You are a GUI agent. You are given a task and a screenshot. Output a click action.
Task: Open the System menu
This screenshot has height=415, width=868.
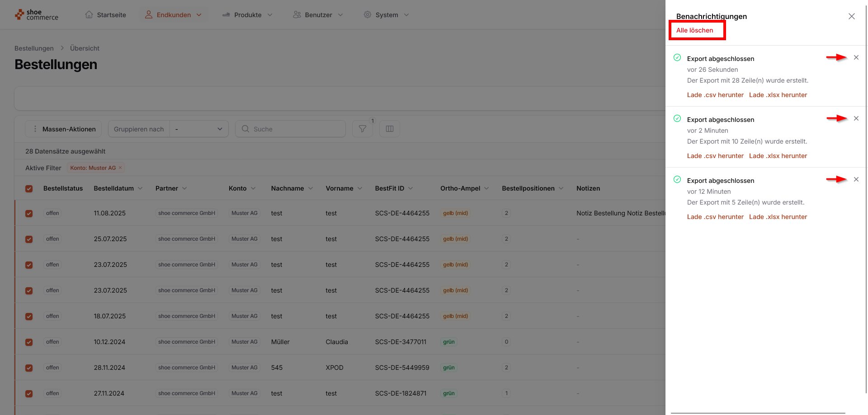(387, 15)
